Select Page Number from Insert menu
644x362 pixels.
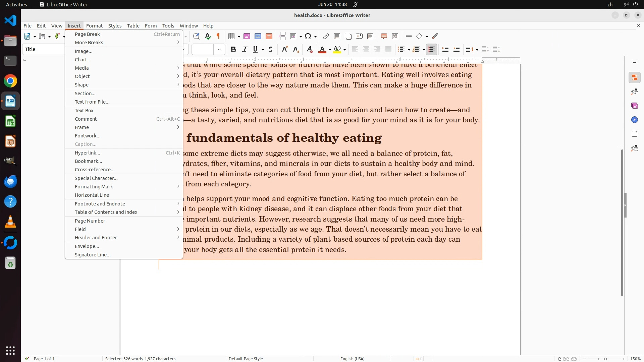click(x=90, y=221)
